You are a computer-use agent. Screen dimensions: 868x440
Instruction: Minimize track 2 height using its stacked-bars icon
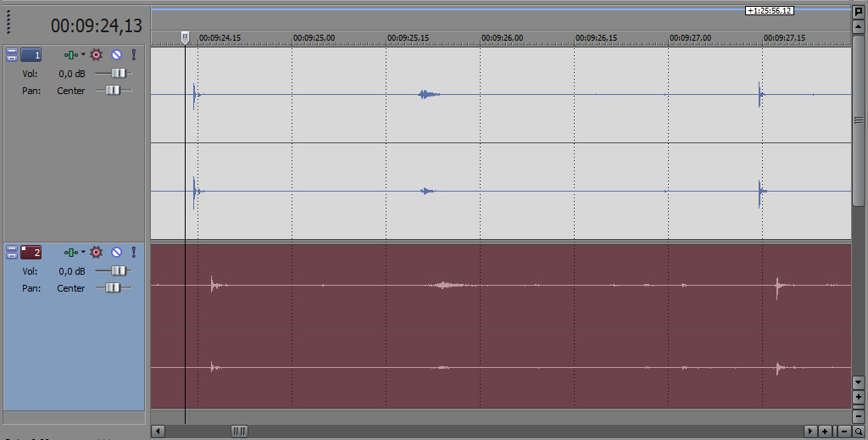point(12,253)
